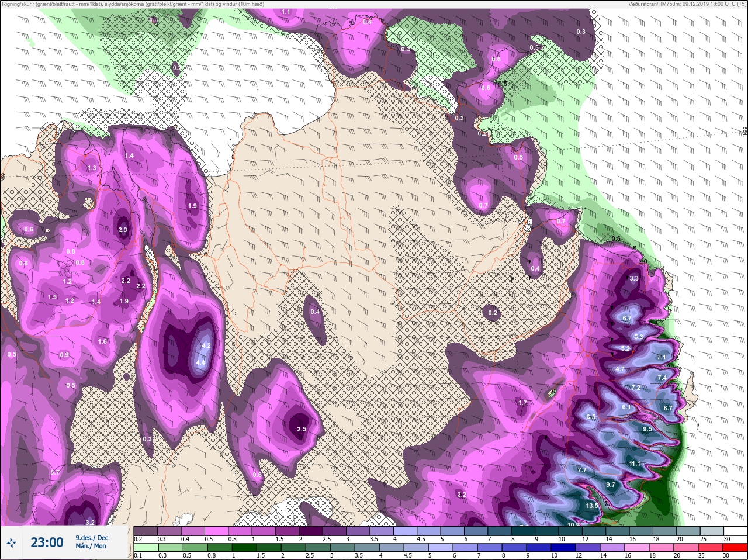Screen dimensions: 748x560
Task: Click the 6.7 precipitation value
Action: pyautogui.click(x=627, y=318)
